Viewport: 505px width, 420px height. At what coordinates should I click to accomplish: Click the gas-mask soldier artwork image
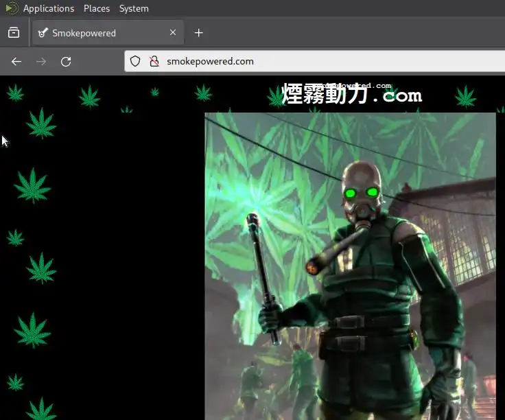click(350, 266)
